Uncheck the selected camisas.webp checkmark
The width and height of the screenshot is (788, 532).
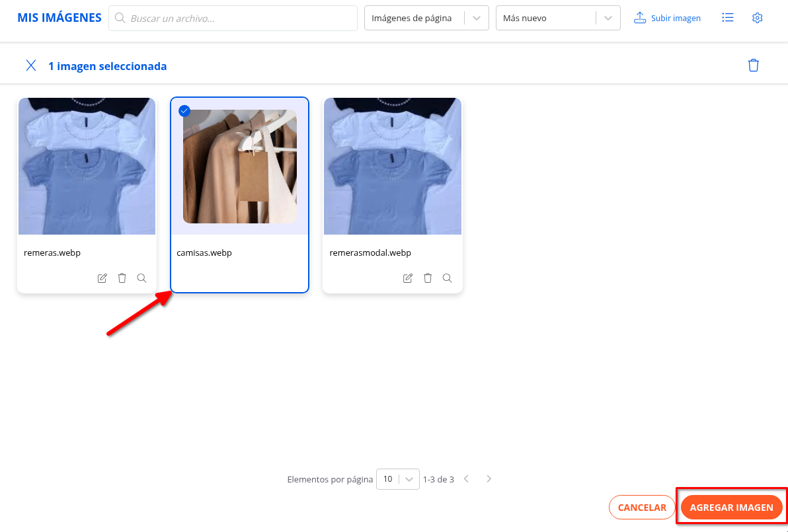(184, 111)
